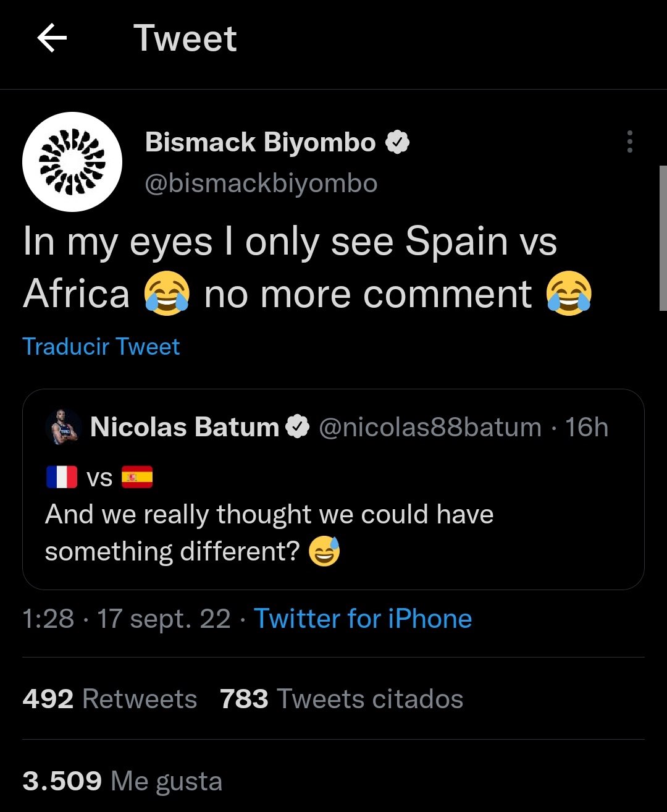The image size is (667, 812).
Task: Tap Traducir Tweet link
Action: [x=101, y=347]
